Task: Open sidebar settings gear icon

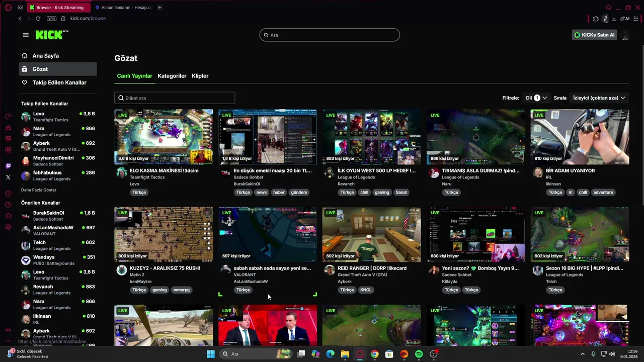Action: (x=8, y=227)
